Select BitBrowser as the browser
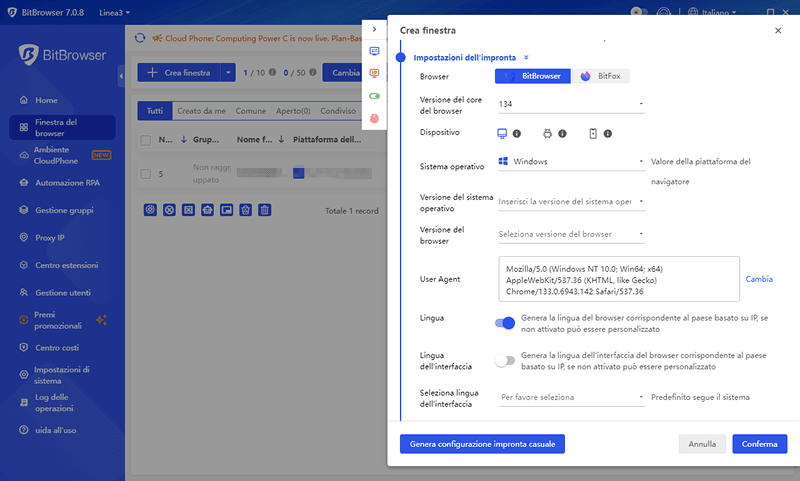The width and height of the screenshot is (800, 481). tap(533, 76)
